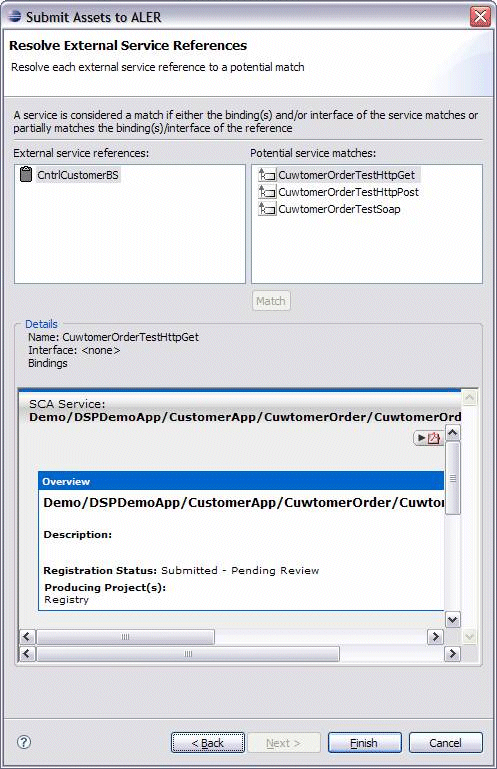This screenshot has height=769, width=497.
Task: Cancel the Submit Assets dialog
Action: click(x=445, y=743)
